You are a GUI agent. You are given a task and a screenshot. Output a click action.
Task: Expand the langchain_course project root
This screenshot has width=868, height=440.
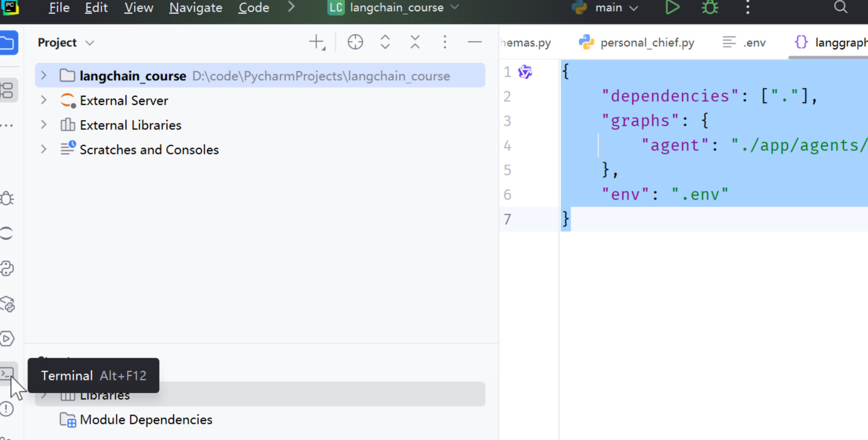(x=44, y=76)
